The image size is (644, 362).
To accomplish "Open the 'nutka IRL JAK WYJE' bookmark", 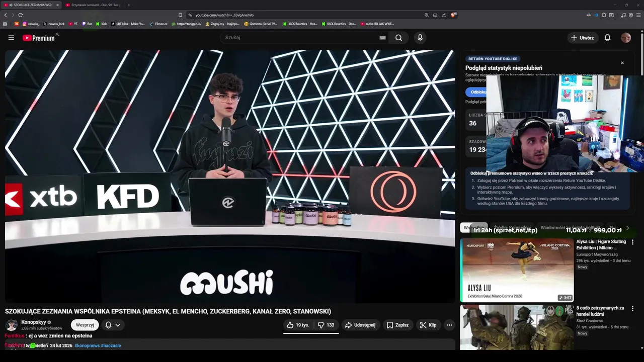I will pyautogui.click(x=377, y=24).
